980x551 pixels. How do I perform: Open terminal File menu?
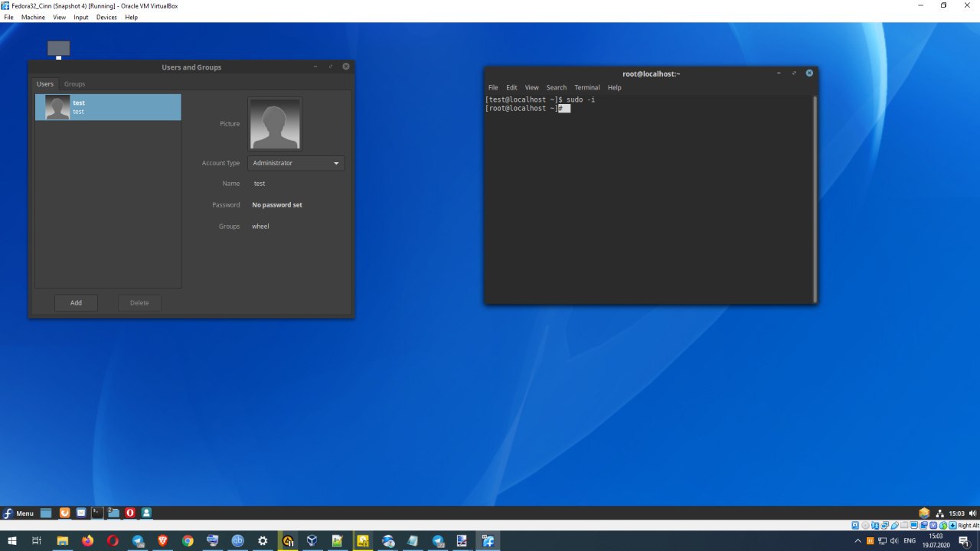[x=493, y=87]
